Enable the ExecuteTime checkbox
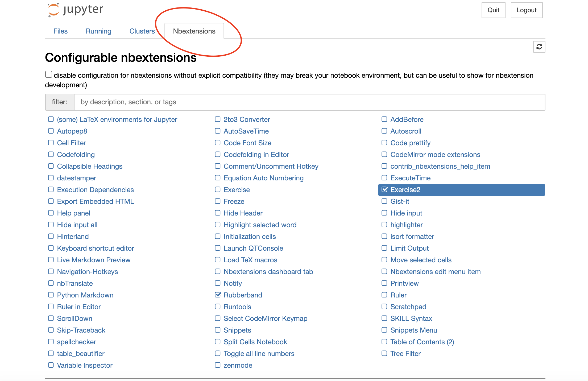588x381 pixels. (x=384, y=178)
